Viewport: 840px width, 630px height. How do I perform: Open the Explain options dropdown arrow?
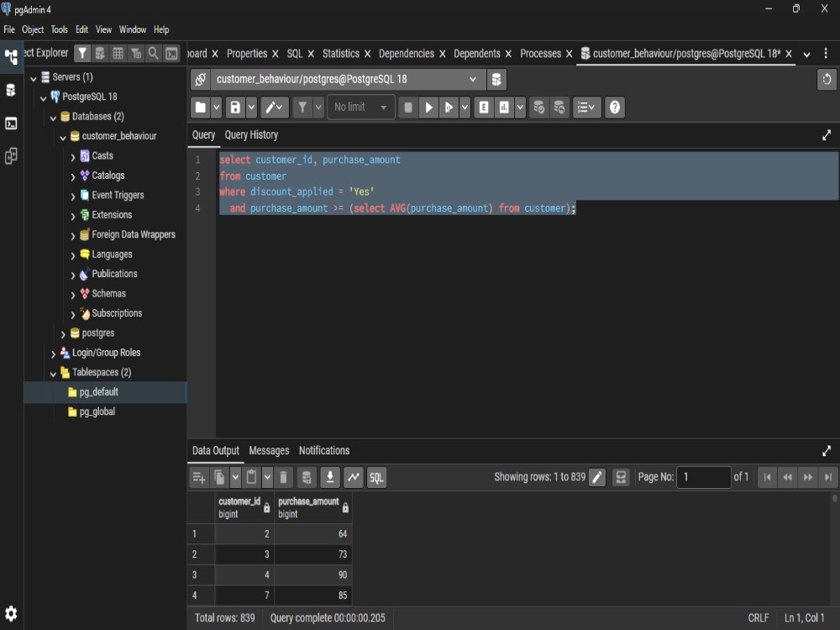pyautogui.click(x=520, y=108)
